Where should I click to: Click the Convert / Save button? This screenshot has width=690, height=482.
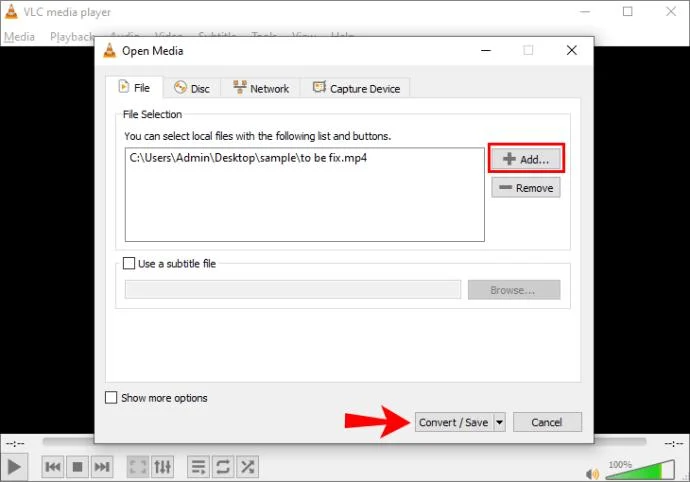(x=454, y=422)
